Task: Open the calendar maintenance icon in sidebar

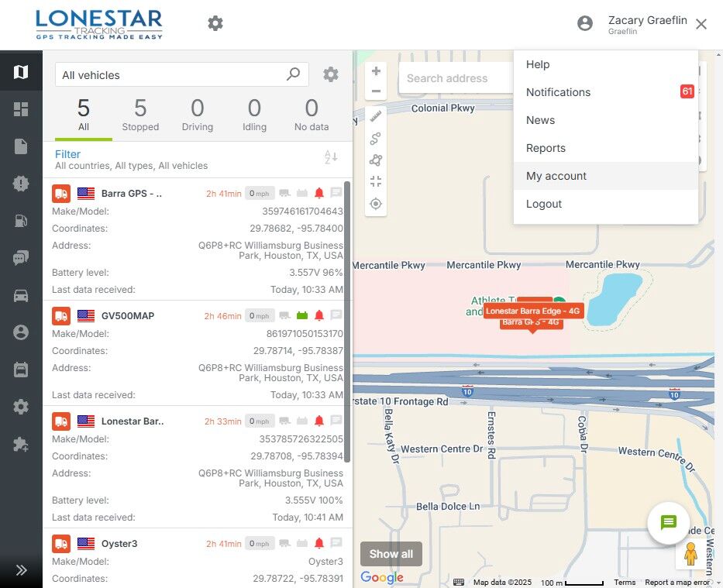Action: 21,370
